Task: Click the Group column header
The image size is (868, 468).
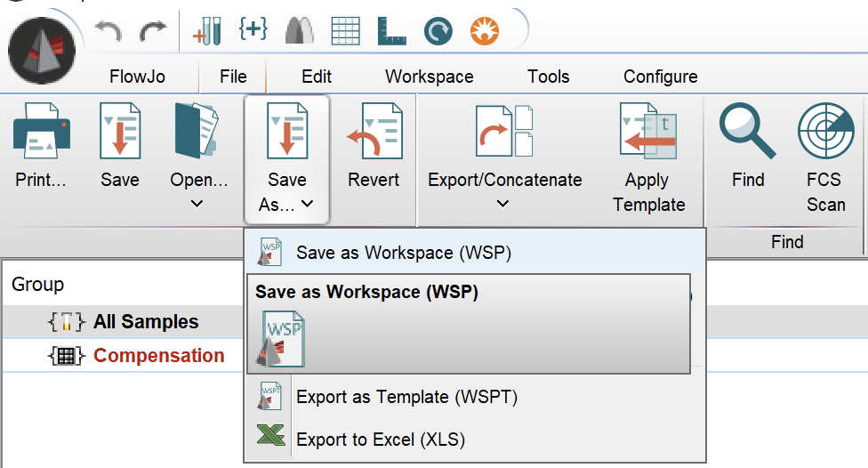Action: coord(37,284)
